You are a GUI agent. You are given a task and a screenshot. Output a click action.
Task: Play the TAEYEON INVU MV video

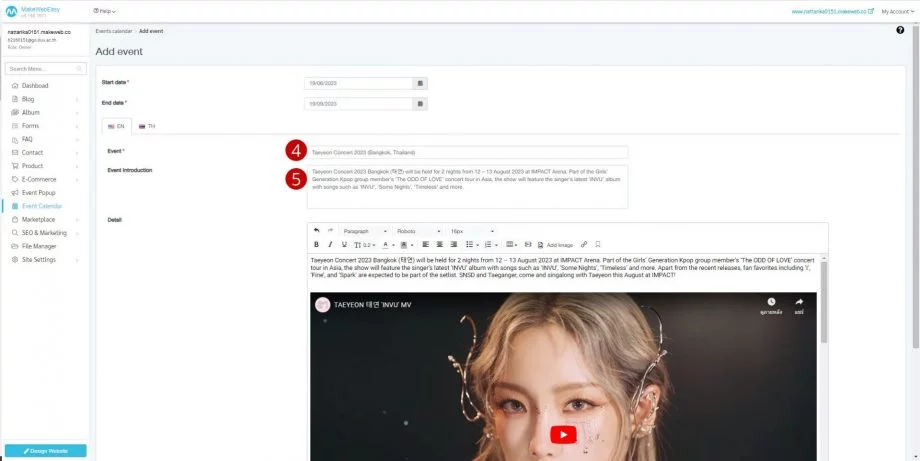pos(563,435)
